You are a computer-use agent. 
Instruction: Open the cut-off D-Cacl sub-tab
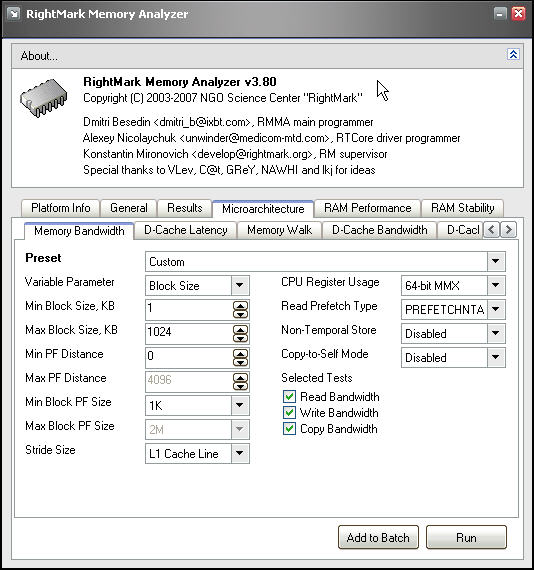(x=461, y=230)
